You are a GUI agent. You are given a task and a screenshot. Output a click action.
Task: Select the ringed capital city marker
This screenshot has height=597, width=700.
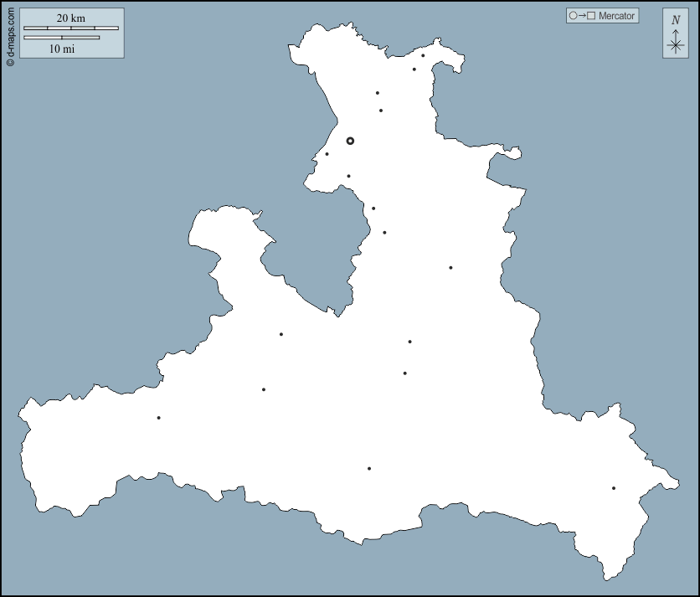(350, 141)
